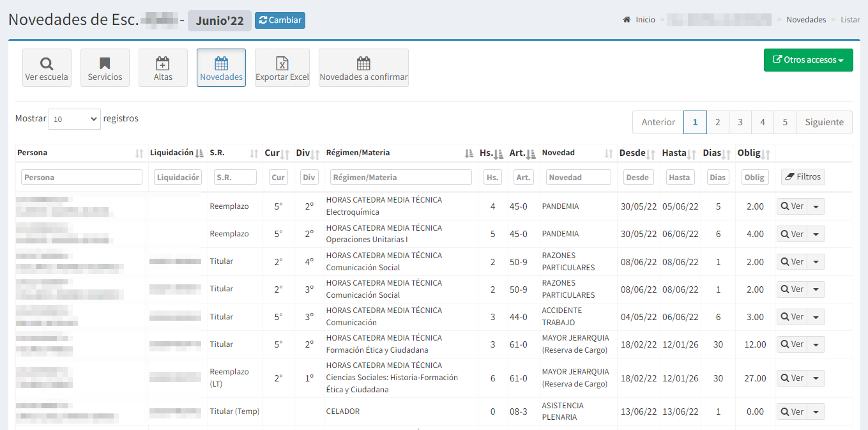Viewport: 868px width, 430px height.
Task: Select Novedades calendar button
Action: point(221,68)
